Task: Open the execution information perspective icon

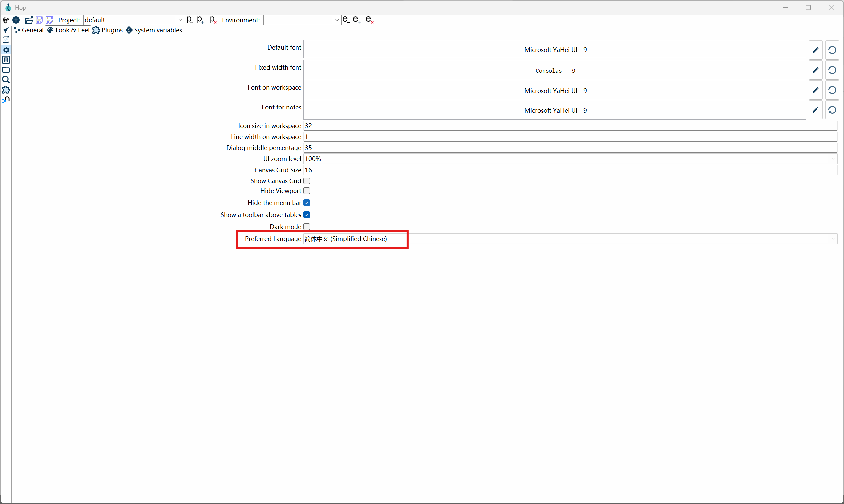Action: [x=6, y=40]
